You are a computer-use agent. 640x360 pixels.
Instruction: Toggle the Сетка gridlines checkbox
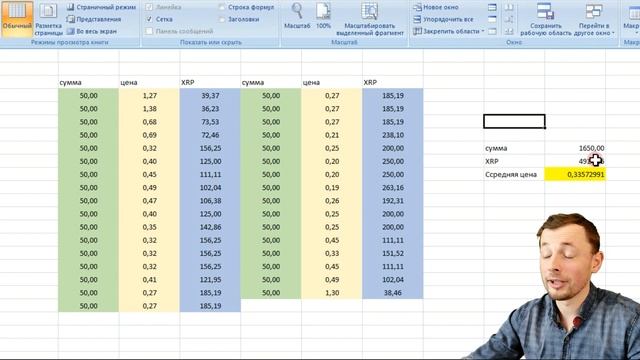(149, 19)
